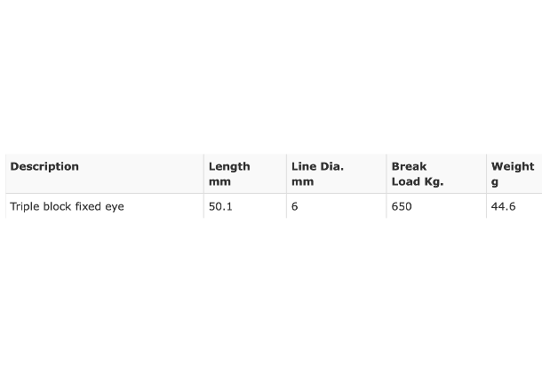Select the 50.1 length value

coord(220,206)
